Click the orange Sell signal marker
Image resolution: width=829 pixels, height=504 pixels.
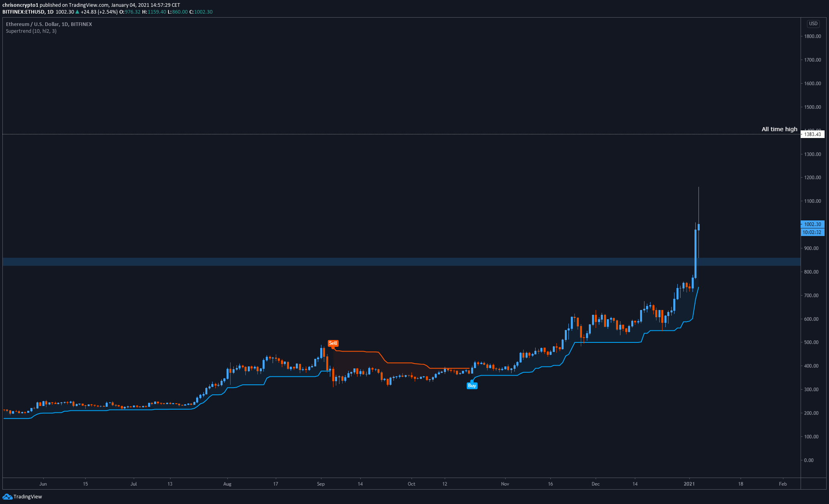[333, 343]
